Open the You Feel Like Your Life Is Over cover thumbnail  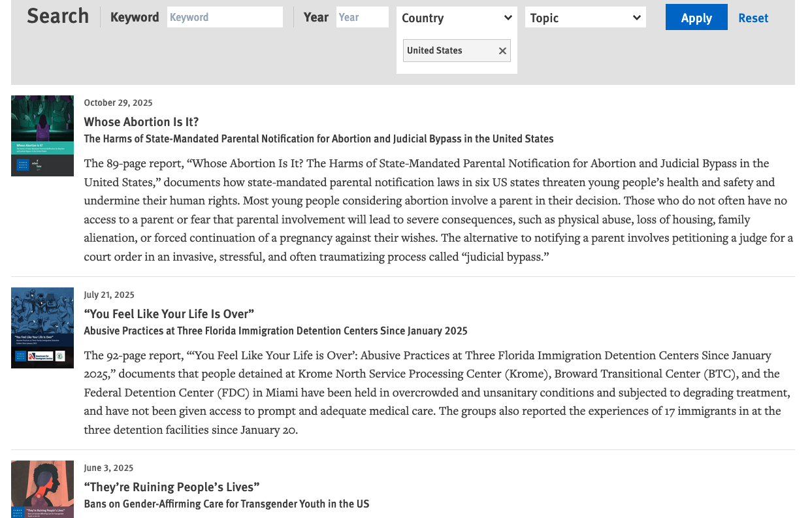[42, 328]
